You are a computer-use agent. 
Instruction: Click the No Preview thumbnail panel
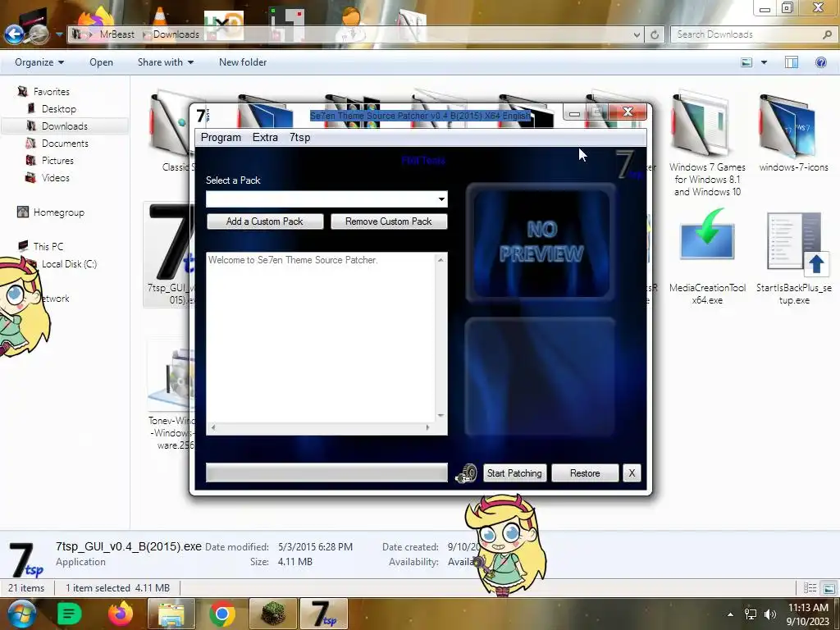coord(541,242)
